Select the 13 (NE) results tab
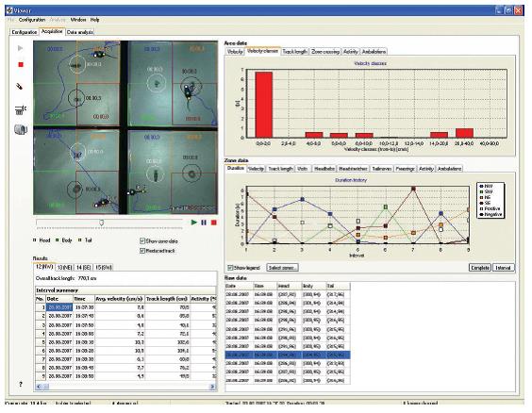The width and height of the screenshot is (532, 413). pos(64,267)
